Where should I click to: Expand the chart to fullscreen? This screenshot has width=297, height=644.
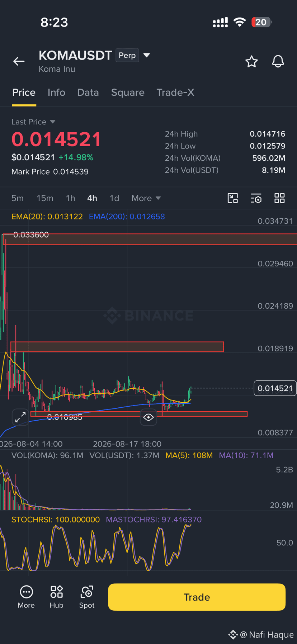[20, 417]
